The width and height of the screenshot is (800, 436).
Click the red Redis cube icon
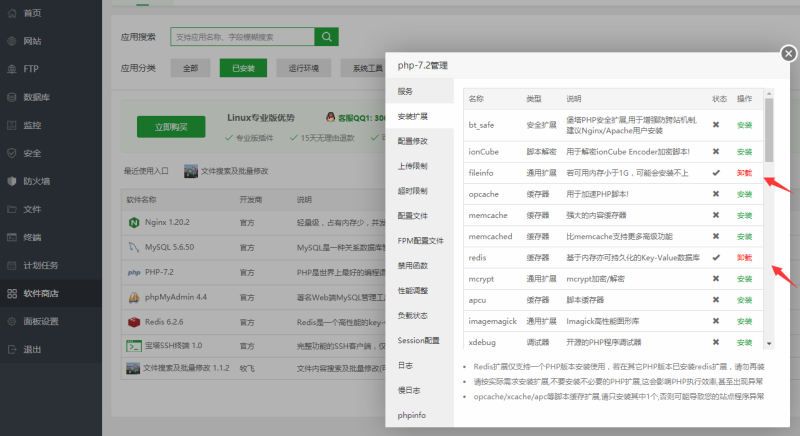pos(134,322)
